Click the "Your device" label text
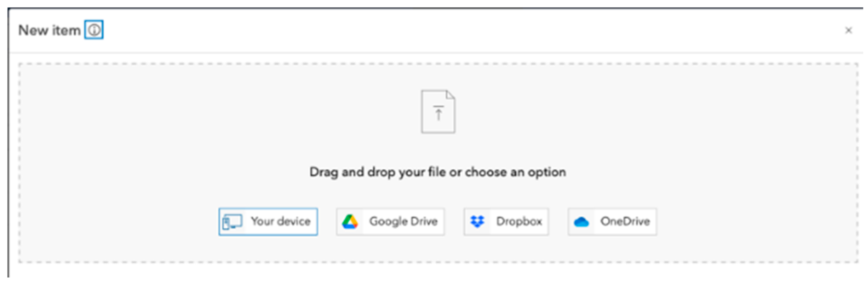This screenshot has width=868, height=286. click(281, 221)
